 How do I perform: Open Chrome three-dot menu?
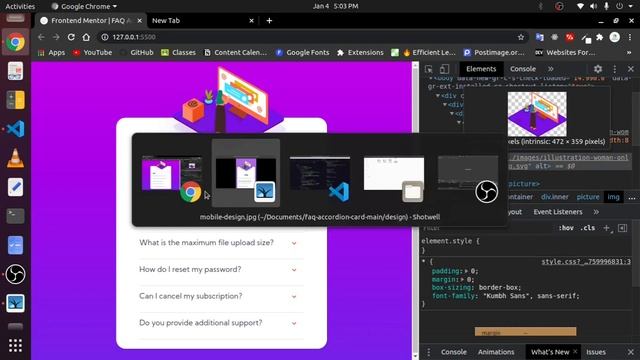click(630, 37)
